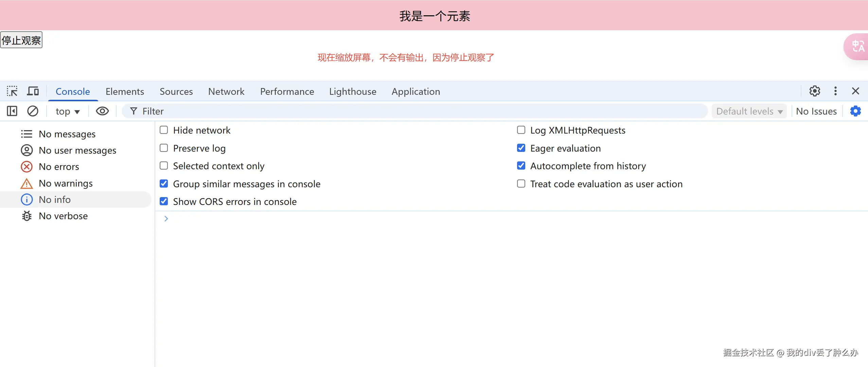Open the three-dot DevTools menu
868x367 pixels.
click(835, 91)
